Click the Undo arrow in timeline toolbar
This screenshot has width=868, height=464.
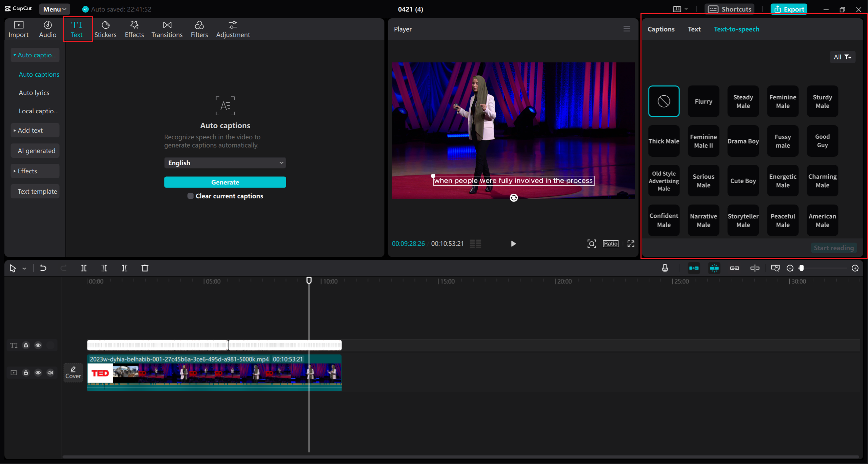click(43, 268)
